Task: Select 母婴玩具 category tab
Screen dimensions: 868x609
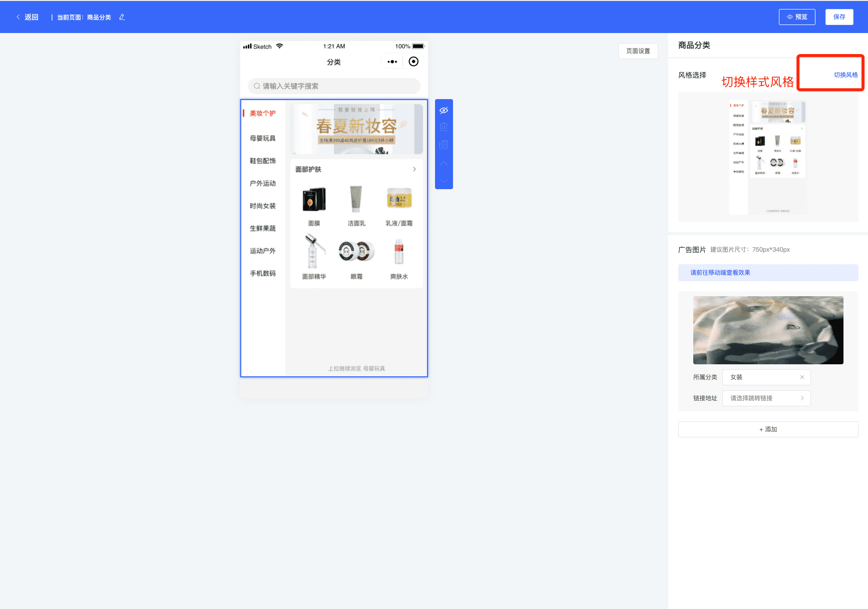Action: pyautogui.click(x=263, y=138)
